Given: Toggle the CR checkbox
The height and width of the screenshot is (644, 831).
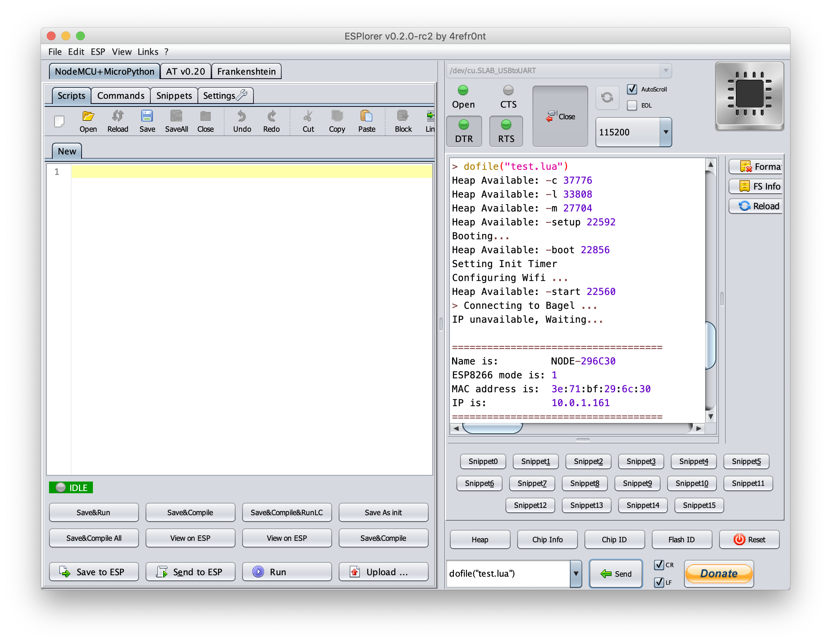Looking at the screenshot, I should [659, 565].
